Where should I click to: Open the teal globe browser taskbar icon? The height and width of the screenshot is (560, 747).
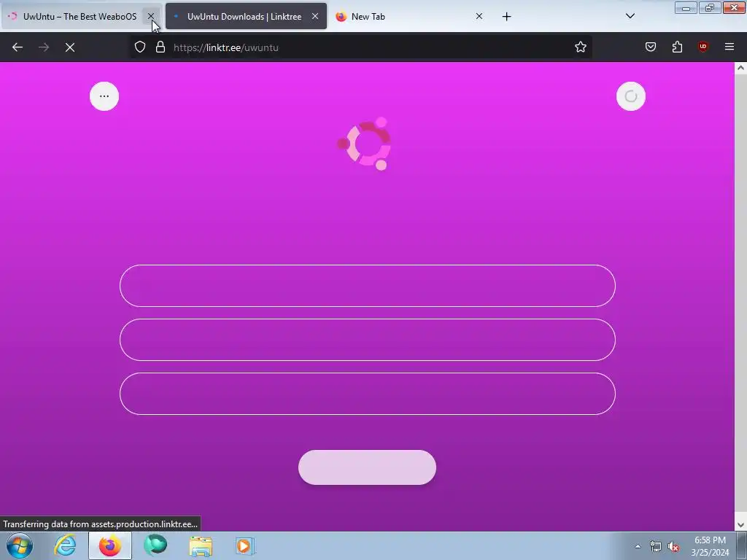(x=155, y=545)
